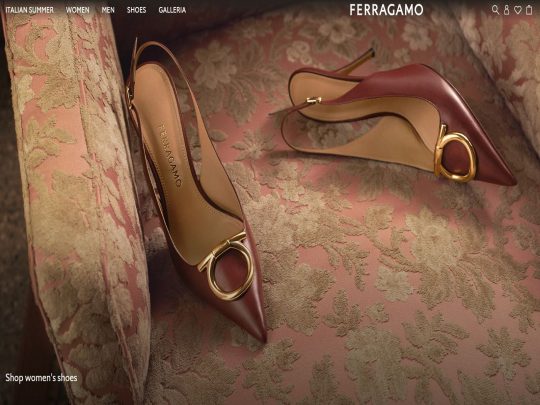
Task: Open the Galleria menu
Action: (172, 10)
